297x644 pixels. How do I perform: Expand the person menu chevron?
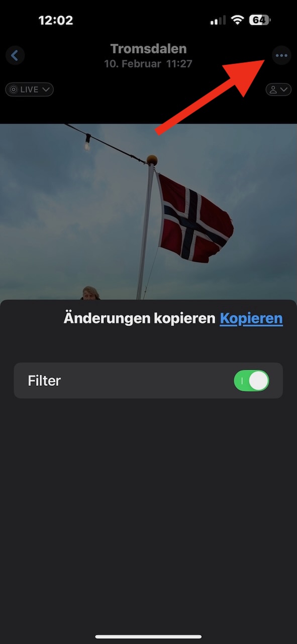pyautogui.click(x=284, y=90)
